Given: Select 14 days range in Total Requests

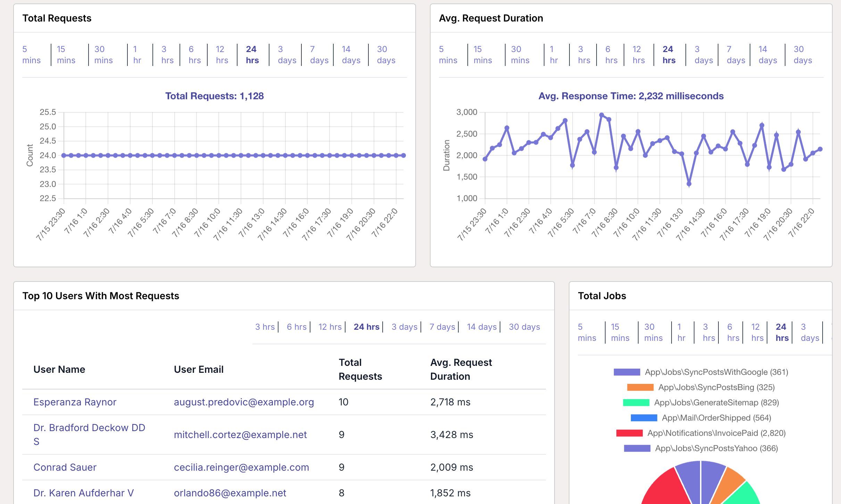Looking at the screenshot, I should pyautogui.click(x=351, y=55).
